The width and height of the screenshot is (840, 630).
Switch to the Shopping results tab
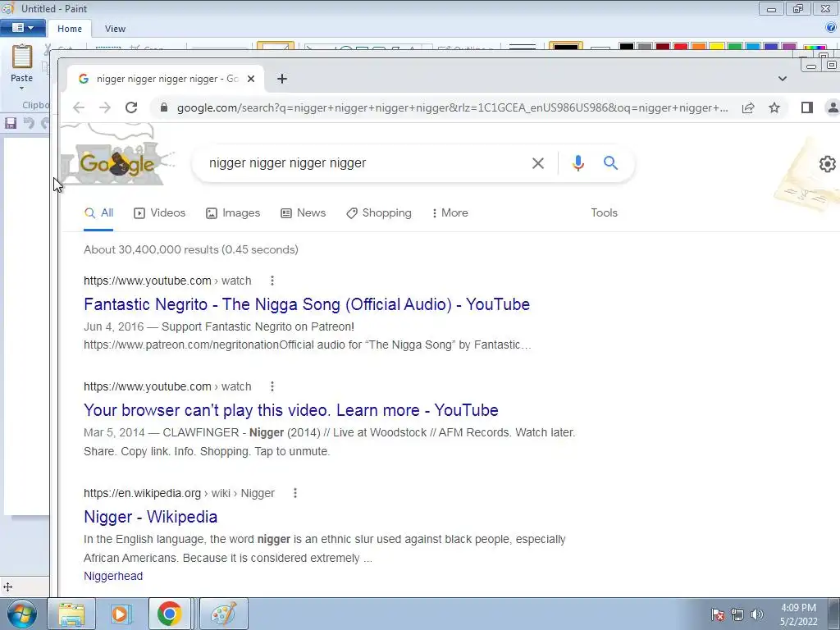coord(379,213)
